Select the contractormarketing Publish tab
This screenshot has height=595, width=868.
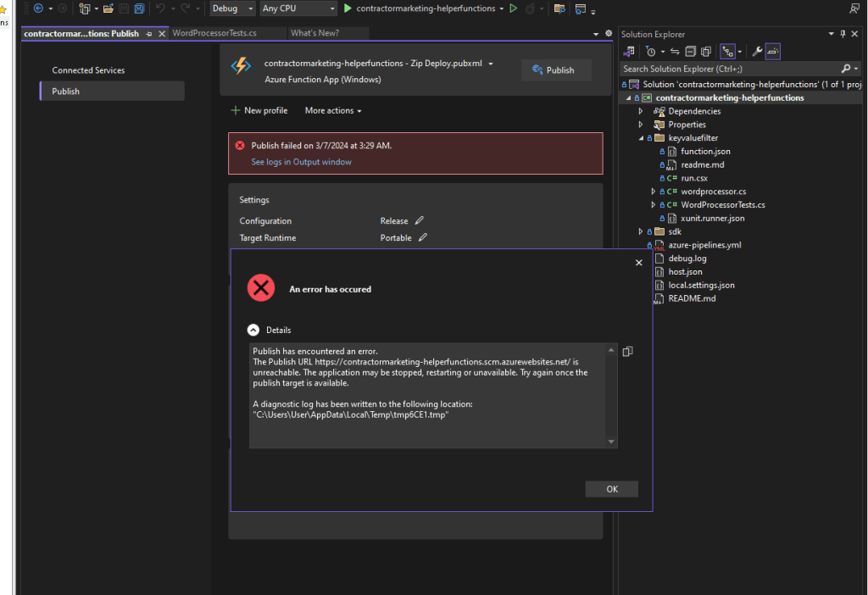[81, 34]
